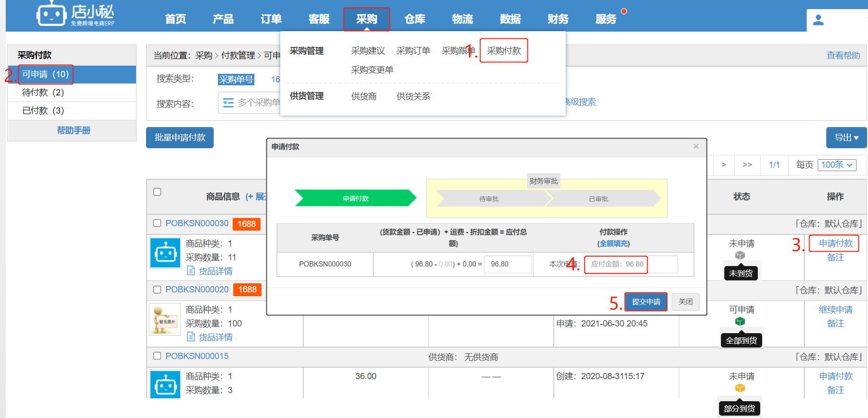Open the 首页 menu
The height and width of the screenshot is (418, 868).
175,19
